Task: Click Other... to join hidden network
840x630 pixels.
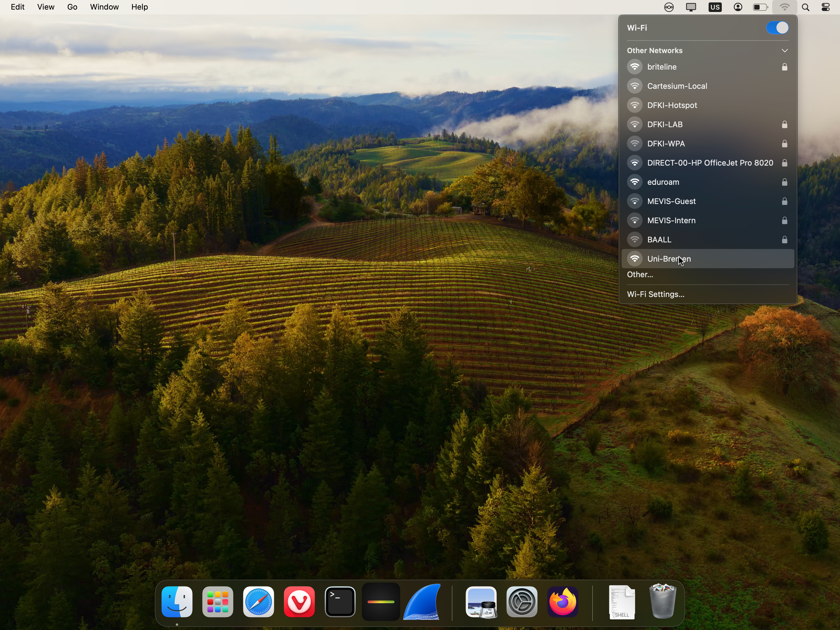Action: click(x=640, y=274)
